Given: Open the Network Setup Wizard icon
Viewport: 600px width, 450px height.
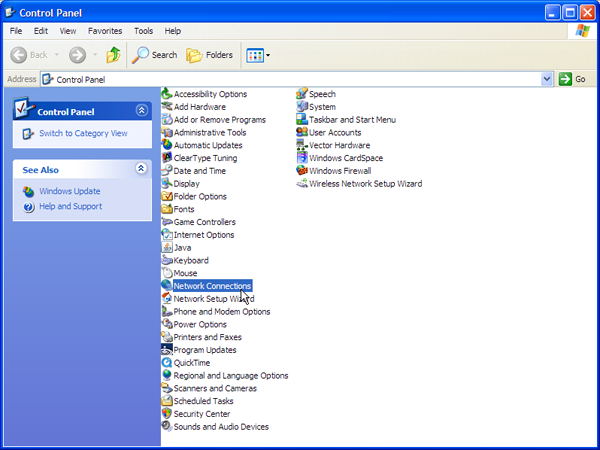Looking at the screenshot, I should tap(167, 298).
